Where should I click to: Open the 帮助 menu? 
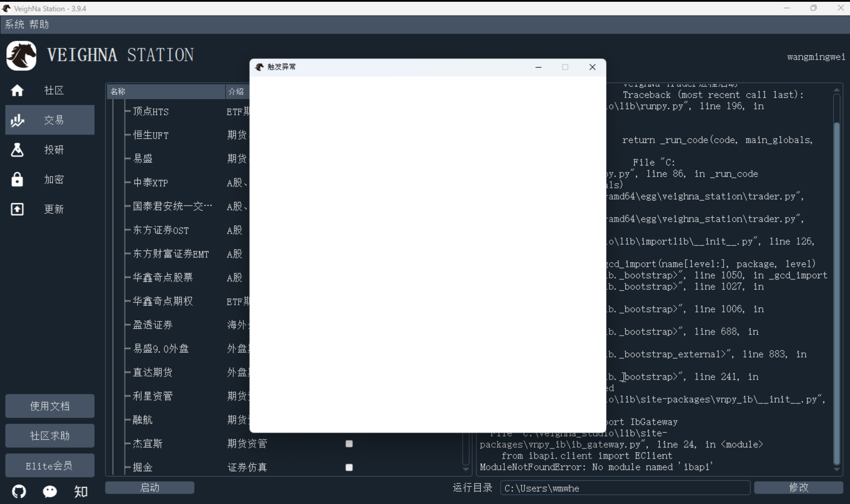39,24
